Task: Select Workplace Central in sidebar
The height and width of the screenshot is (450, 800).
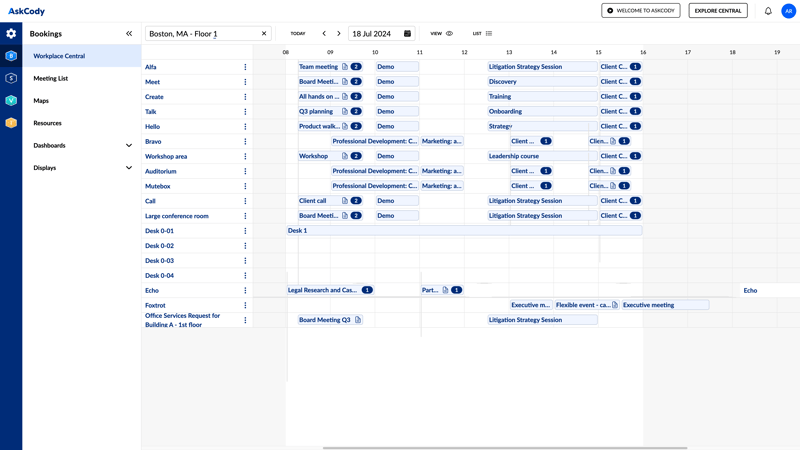Action: [x=82, y=56]
